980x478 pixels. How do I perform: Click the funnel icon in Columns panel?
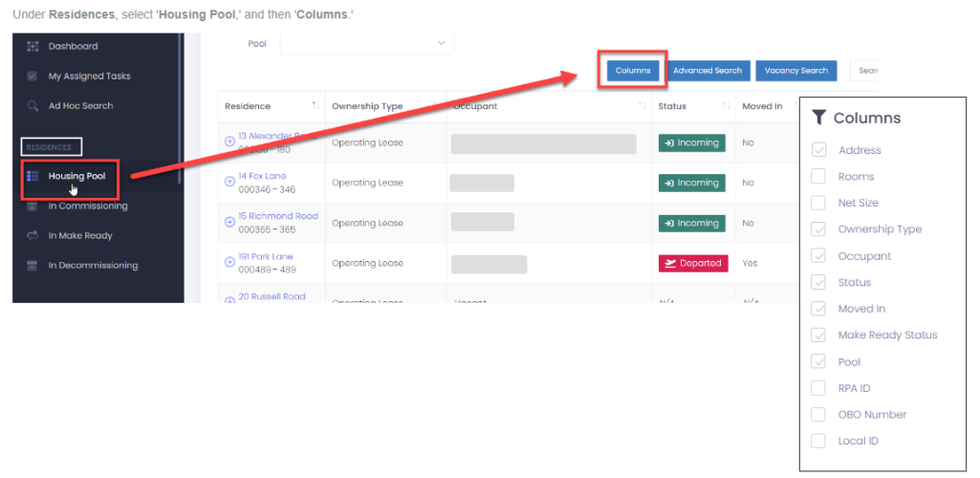pyautogui.click(x=818, y=118)
